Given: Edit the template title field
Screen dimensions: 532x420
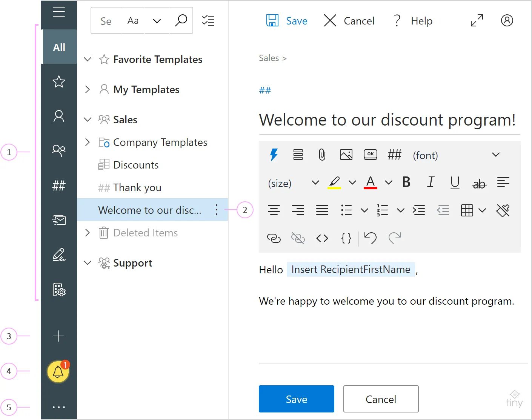Looking at the screenshot, I should coord(389,120).
